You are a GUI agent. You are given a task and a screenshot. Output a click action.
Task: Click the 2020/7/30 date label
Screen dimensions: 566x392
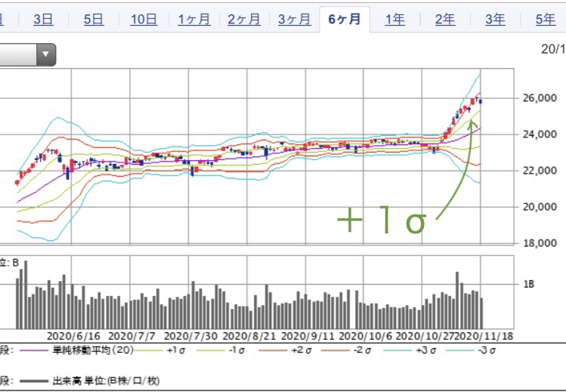tap(190, 336)
